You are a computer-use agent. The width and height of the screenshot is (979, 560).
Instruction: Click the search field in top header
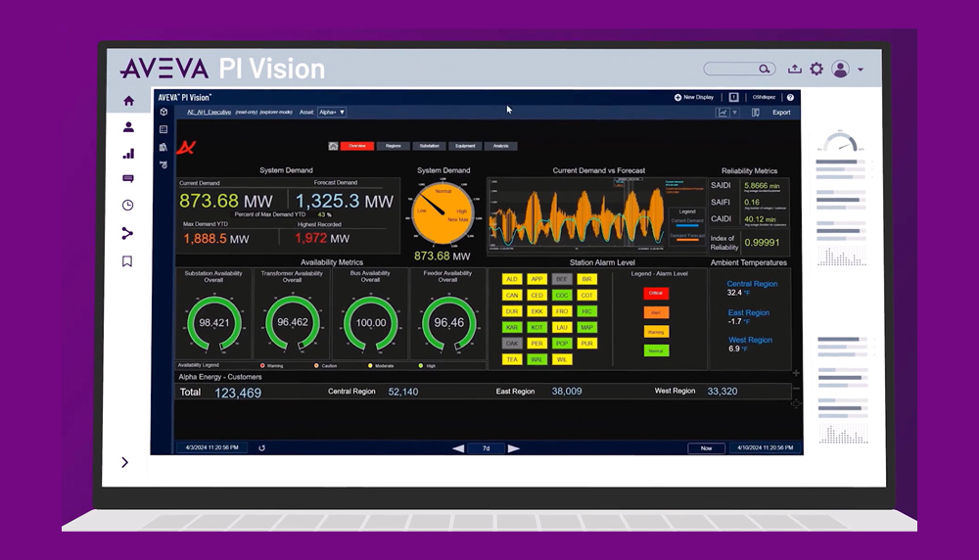point(736,70)
